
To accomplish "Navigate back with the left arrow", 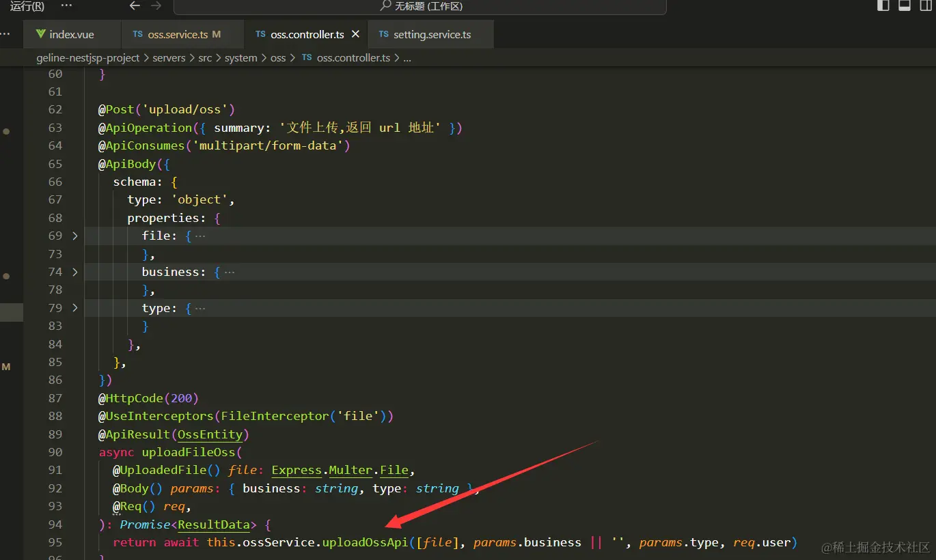I will point(135,5).
